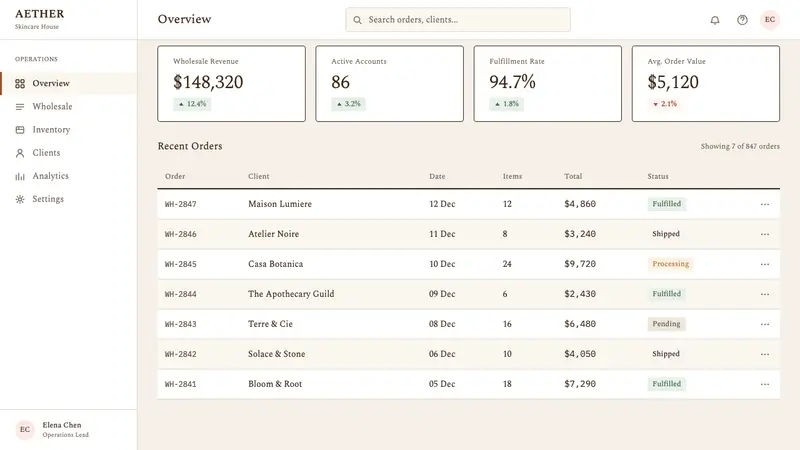
Task: Click the Shipped status for WH-2842
Action: point(666,354)
